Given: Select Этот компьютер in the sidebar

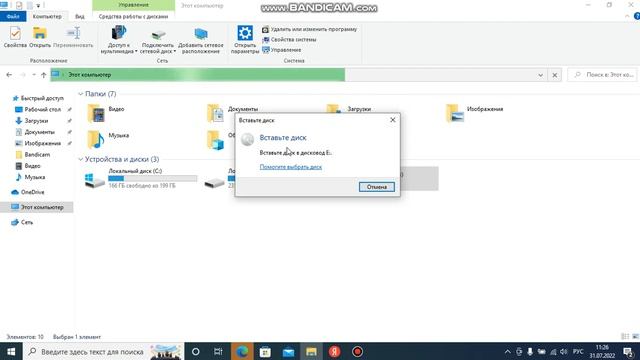Looking at the screenshot, I should point(37,207).
